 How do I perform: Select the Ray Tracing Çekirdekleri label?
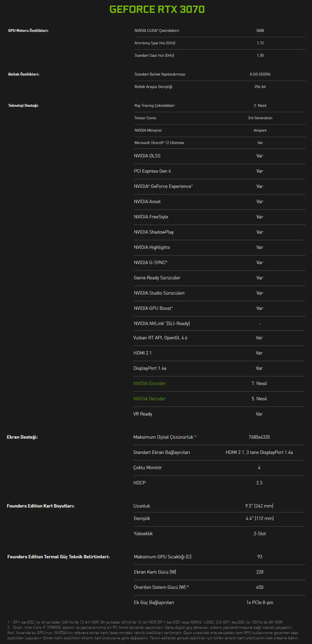coord(154,106)
